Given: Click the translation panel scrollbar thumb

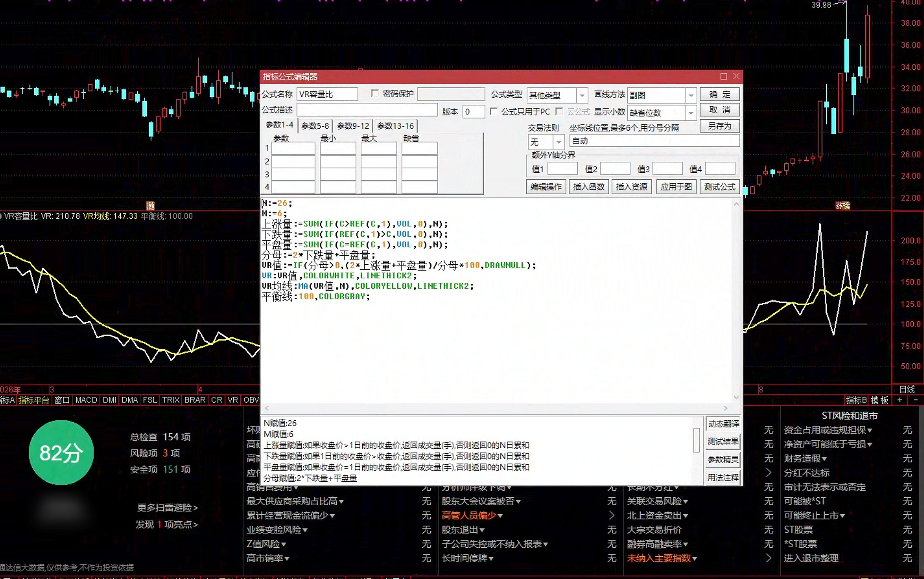Looking at the screenshot, I should (x=697, y=440).
